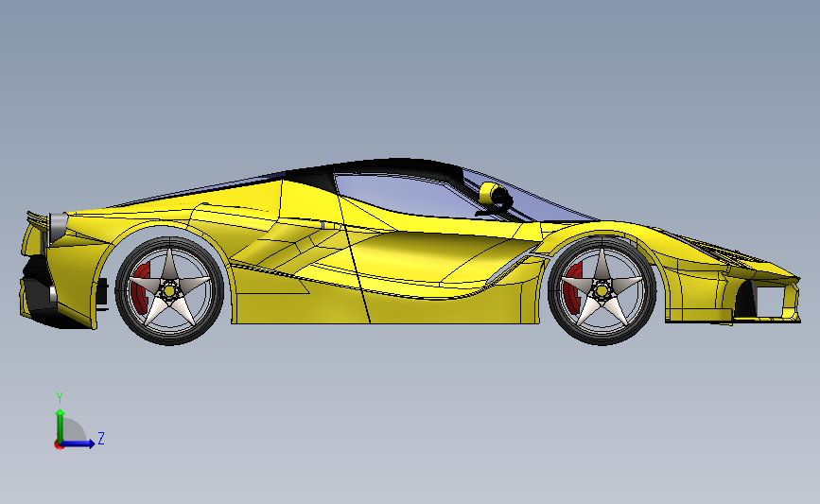Select the rear wheel's five-spoke rim
Image resolution: width=820 pixels, height=504 pixels.
(x=169, y=289)
